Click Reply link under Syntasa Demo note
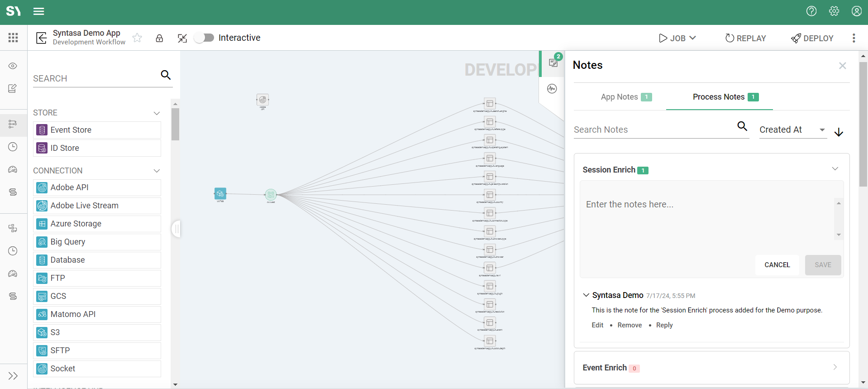The image size is (868, 389). pyautogui.click(x=664, y=325)
